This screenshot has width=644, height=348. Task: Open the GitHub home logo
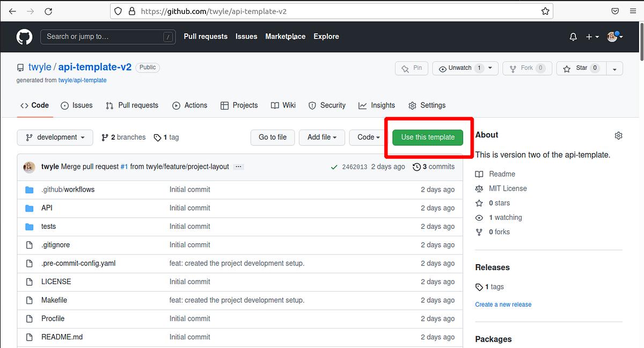tap(24, 37)
